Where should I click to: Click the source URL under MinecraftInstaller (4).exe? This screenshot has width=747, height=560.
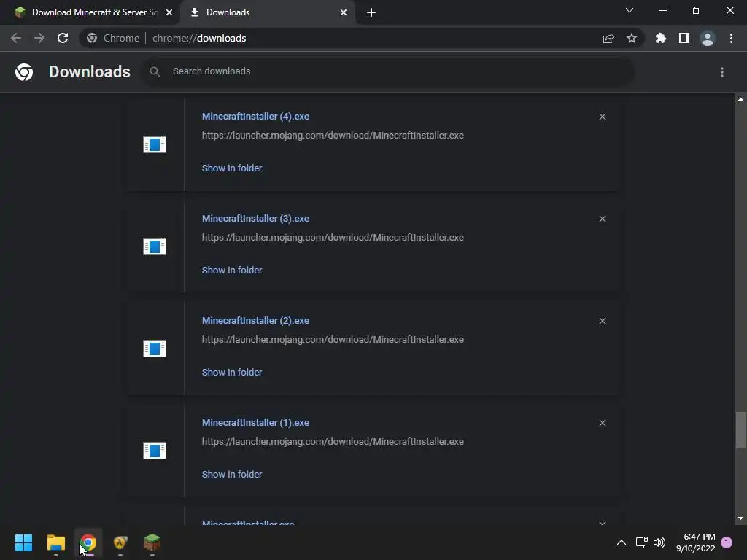(x=333, y=135)
